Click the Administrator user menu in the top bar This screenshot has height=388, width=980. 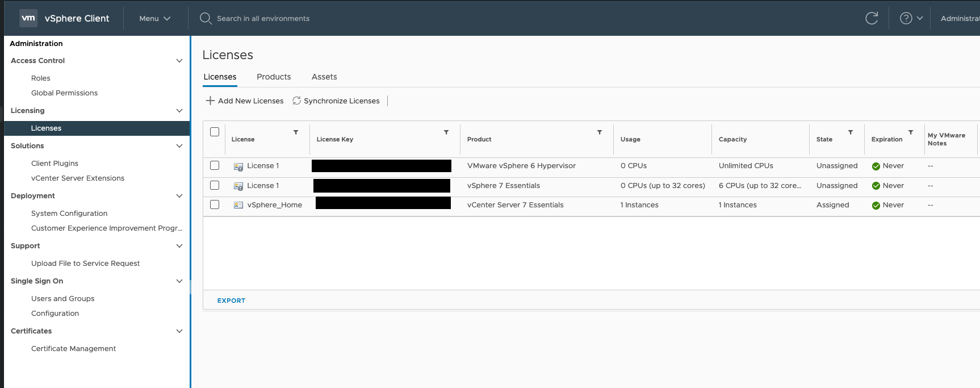coord(960,19)
